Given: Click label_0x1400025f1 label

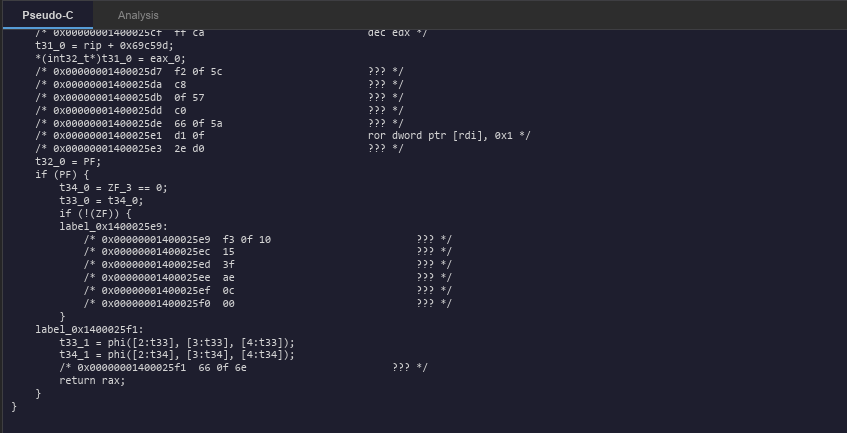Looking at the screenshot, I should 90,329.
